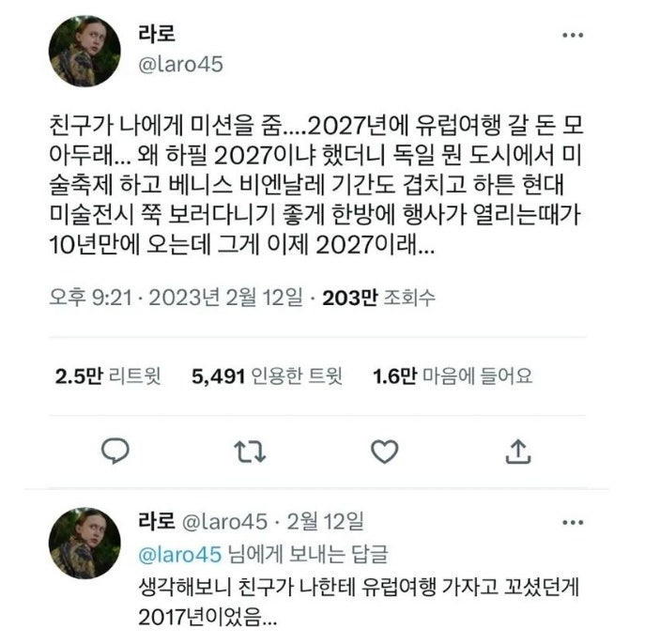Image resolution: width=645 pixels, height=644 pixels.
Task: Open the blue @laro45 mention in the reply
Action: point(180,555)
